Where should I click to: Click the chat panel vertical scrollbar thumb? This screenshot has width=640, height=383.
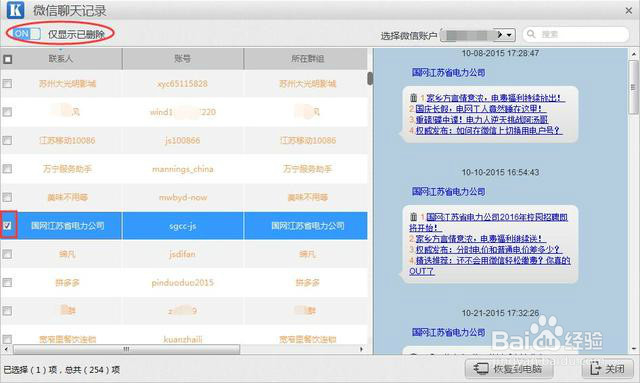(x=633, y=87)
